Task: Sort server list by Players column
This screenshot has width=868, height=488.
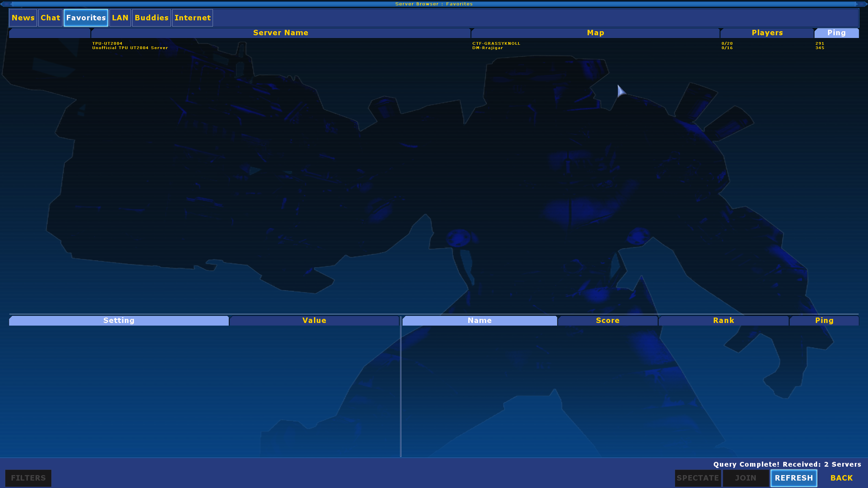Action: (767, 33)
